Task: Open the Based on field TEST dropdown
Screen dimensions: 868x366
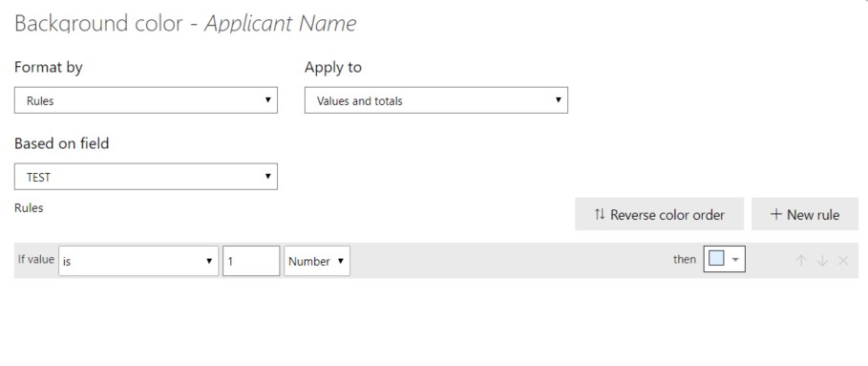Action: [x=145, y=177]
